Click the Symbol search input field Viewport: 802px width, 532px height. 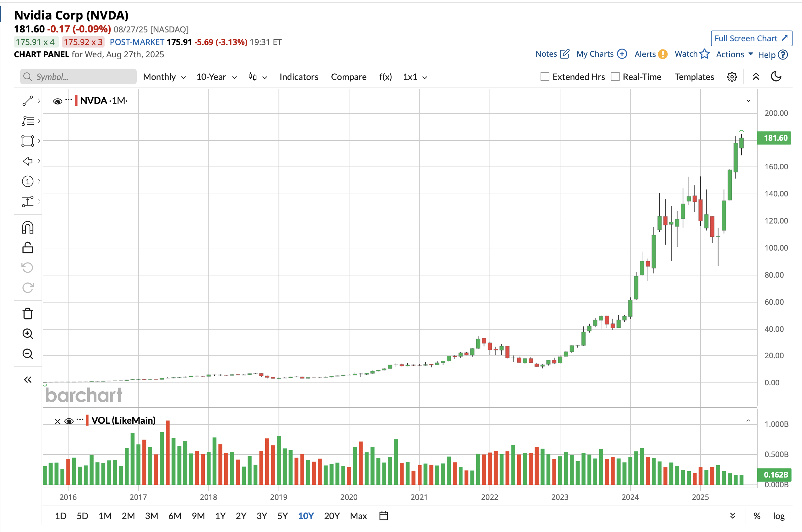79,77
